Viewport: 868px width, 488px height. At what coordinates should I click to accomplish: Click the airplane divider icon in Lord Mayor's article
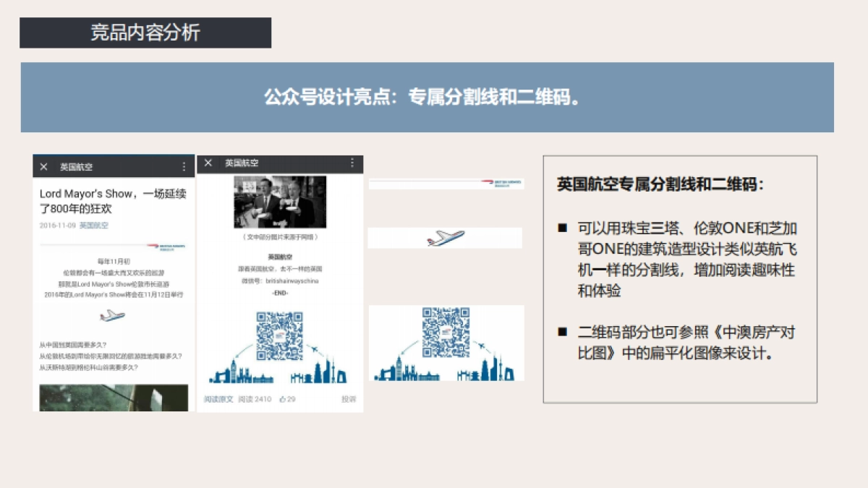[x=111, y=316]
